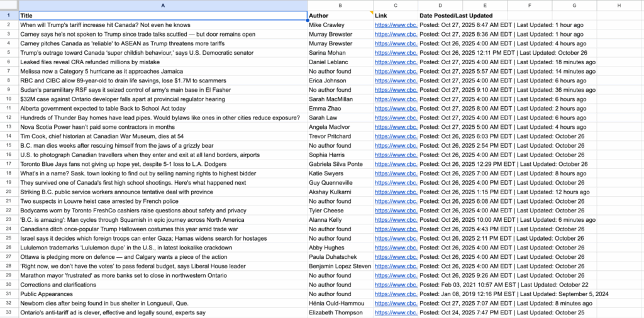The height and width of the screenshot is (318, 644).
Task: Click the Author header cell
Action: pyautogui.click(x=340, y=16)
